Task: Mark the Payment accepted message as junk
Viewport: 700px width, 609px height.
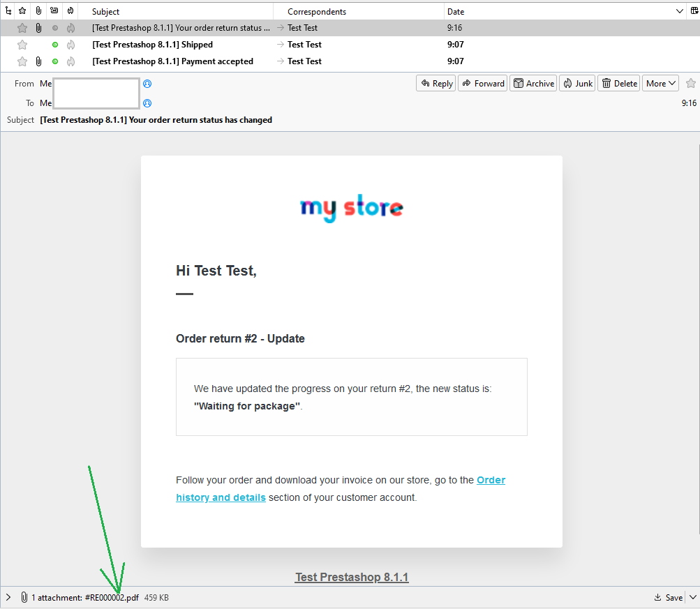Action: point(70,61)
